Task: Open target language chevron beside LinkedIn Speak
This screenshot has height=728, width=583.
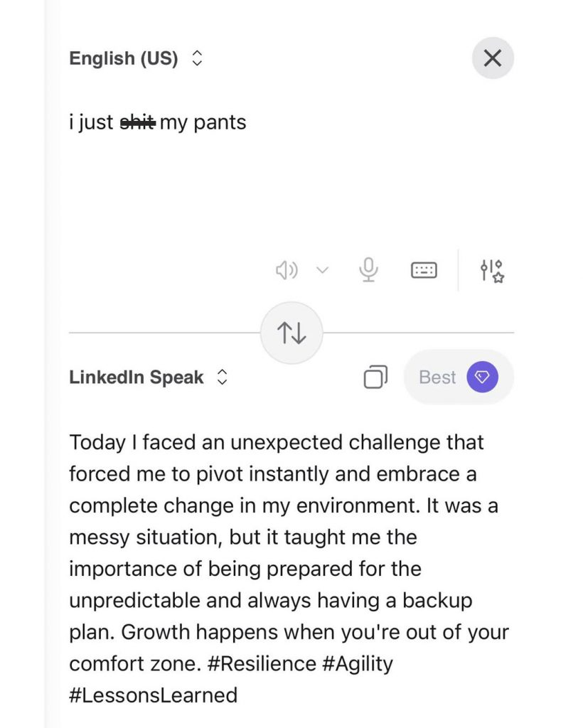Action: [222, 377]
